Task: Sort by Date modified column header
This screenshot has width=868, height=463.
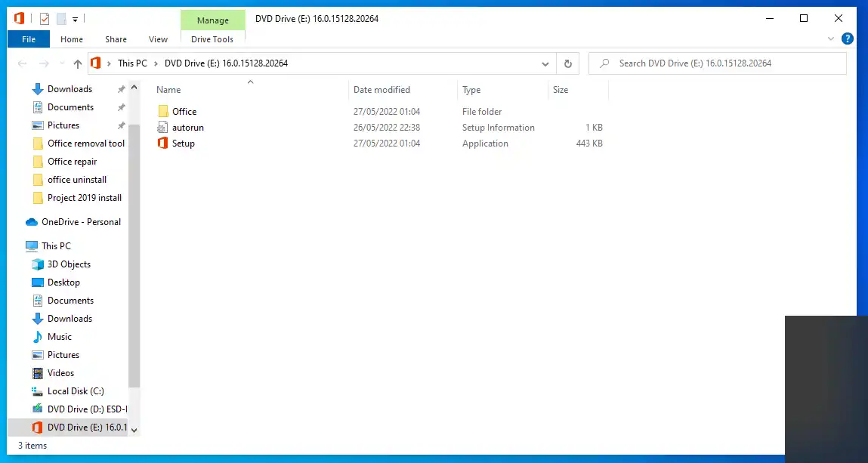Action: coord(381,90)
